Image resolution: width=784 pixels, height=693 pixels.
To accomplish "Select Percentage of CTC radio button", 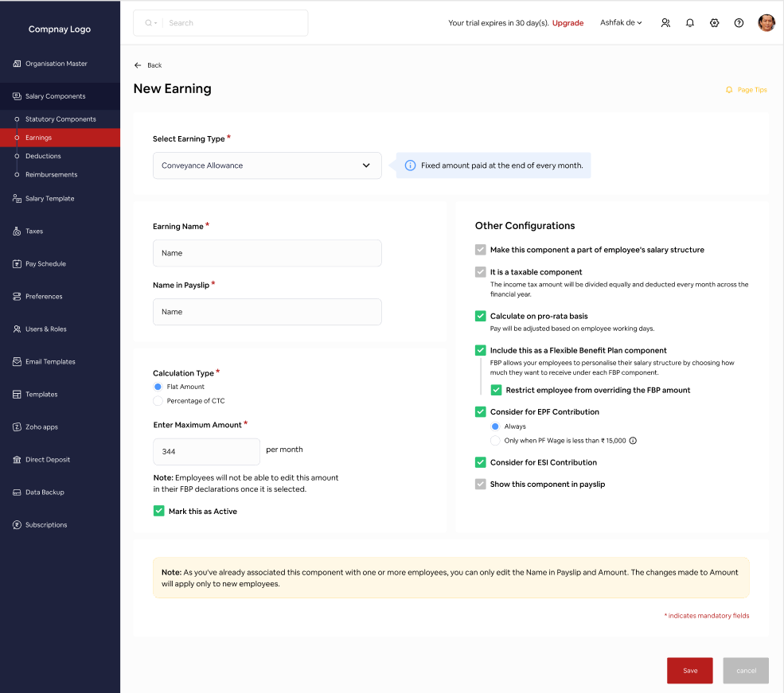I will coord(158,401).
